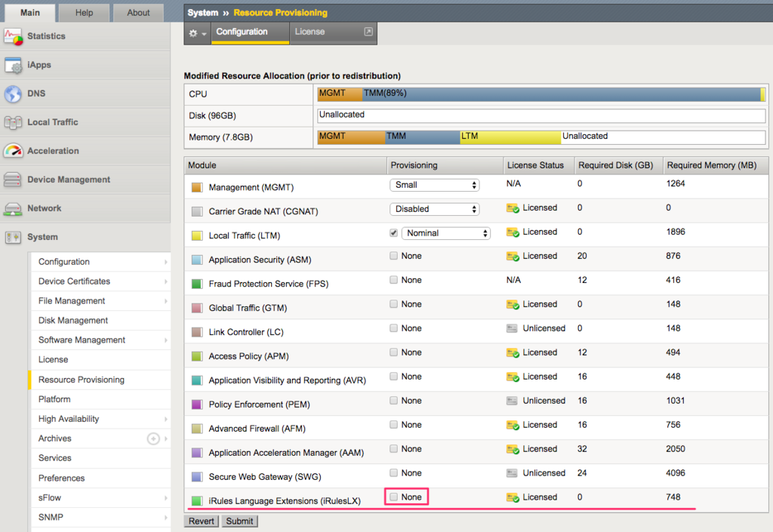Expand the Configuration submenu arrow
The image size is (773, 532).
165,262
